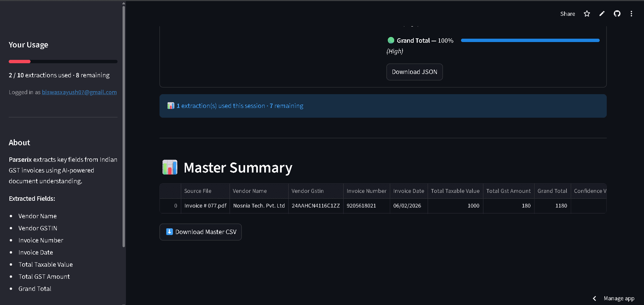This screenshot has width=644, height=305.
Task: Star this Streamlit app
Action: (x=587, y=14)
